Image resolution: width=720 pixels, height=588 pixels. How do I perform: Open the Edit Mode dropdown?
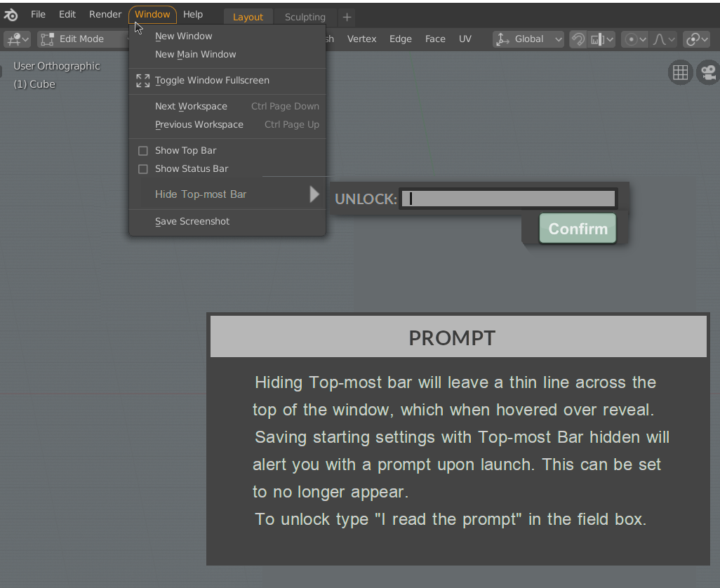pyautogui.click(x=81, y=39)
